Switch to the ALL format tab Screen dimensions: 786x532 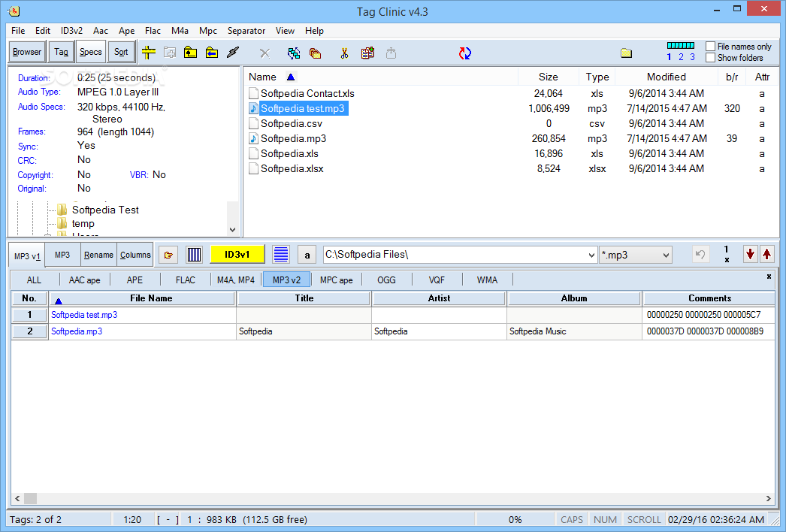click(34, 280)
